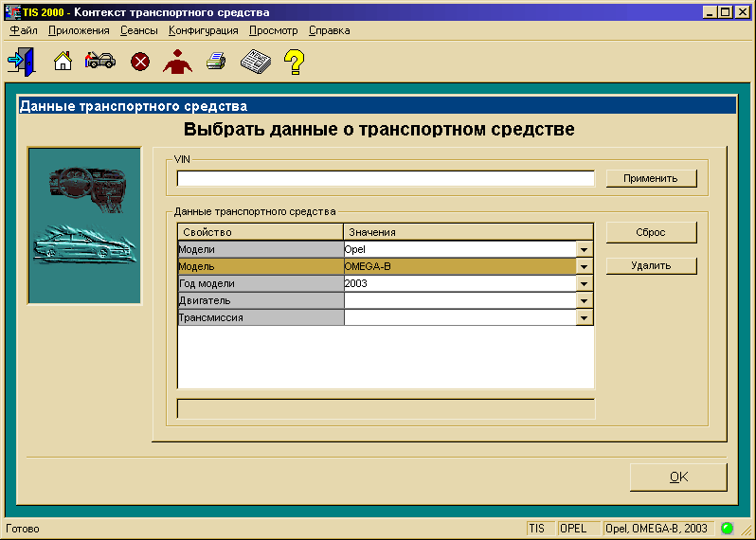Click the Значения column header
Screen dimensions: 756x540
(468, 232)
